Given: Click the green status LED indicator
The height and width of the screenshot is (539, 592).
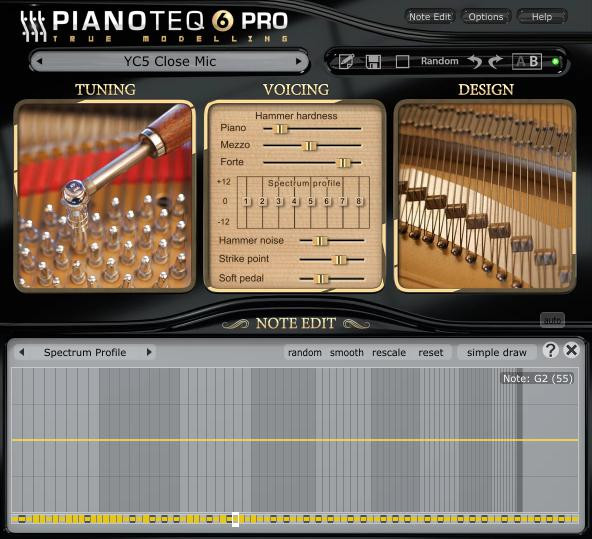Looking at the screenshot, I should pyautogui.click(x=555, y=62).
